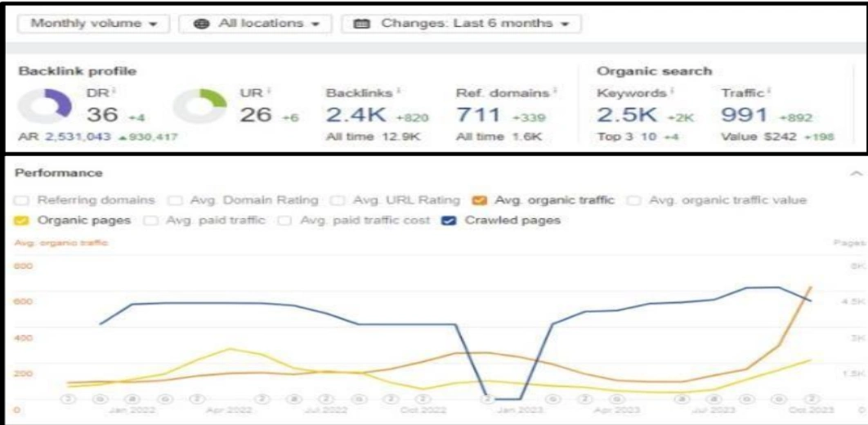Open the Monthly volume dropdown
The image size is (868, 425).
tap(94, 24)
